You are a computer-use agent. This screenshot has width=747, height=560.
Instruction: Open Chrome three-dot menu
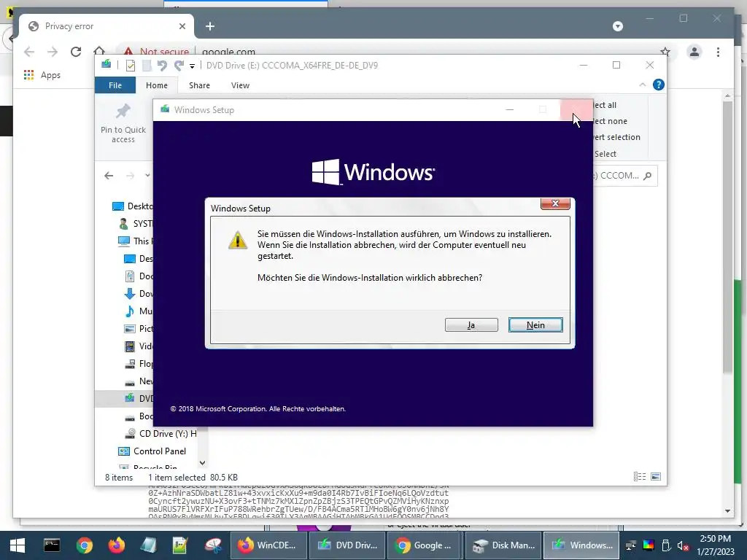tap(718, 52)
